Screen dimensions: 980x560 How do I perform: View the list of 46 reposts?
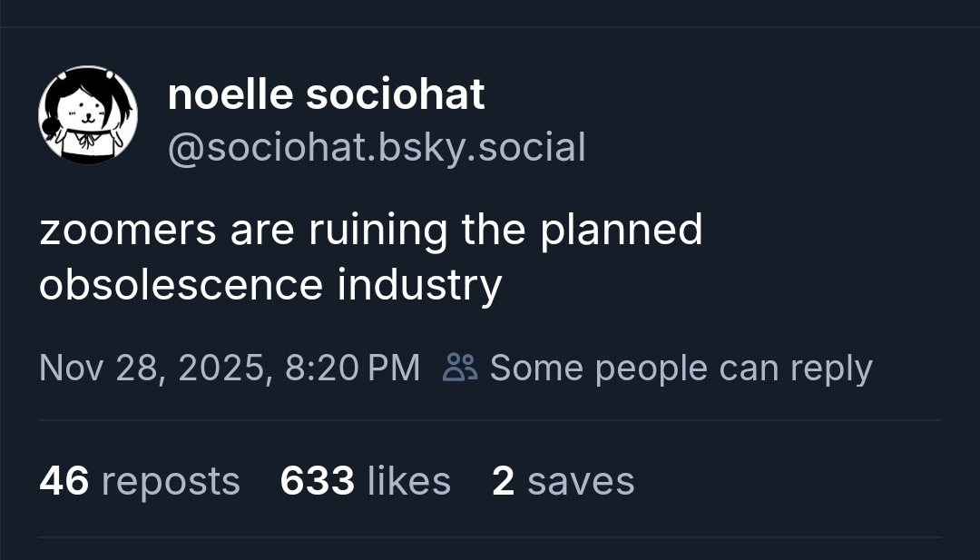140,481
